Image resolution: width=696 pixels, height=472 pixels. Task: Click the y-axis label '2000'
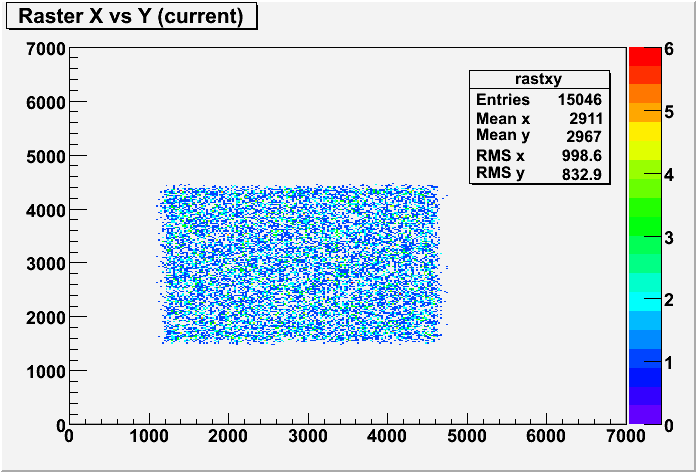[x=46, y=317]
